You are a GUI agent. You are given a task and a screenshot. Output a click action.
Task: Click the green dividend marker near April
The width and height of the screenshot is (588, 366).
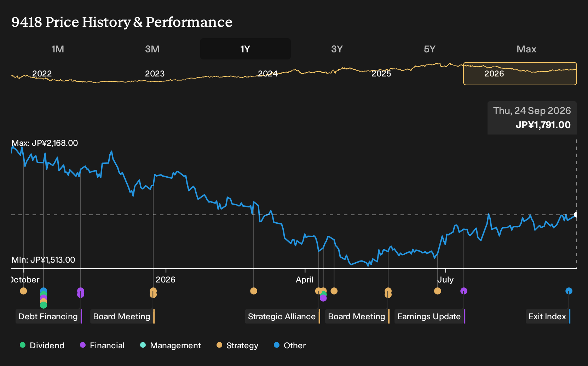[x=323, y=294]
